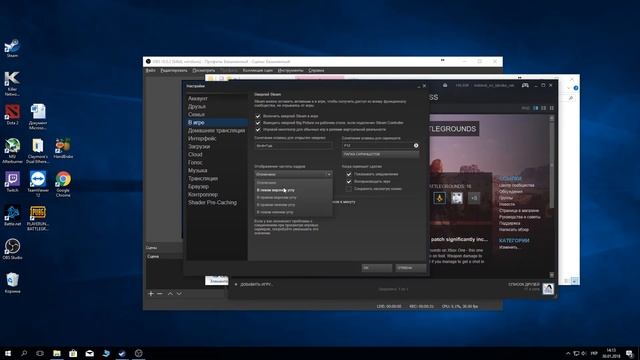Screen dimensions: 640x360
Task: Switch to OBS Studio in the taskbar
Action: pyautogui.click(x=138, y=353)
